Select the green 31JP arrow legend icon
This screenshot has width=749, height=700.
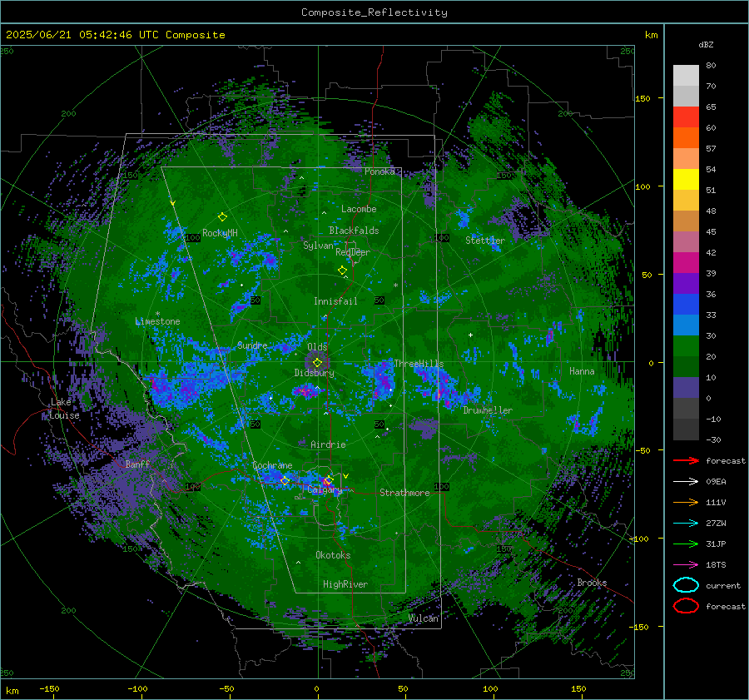tap(686, 544)
